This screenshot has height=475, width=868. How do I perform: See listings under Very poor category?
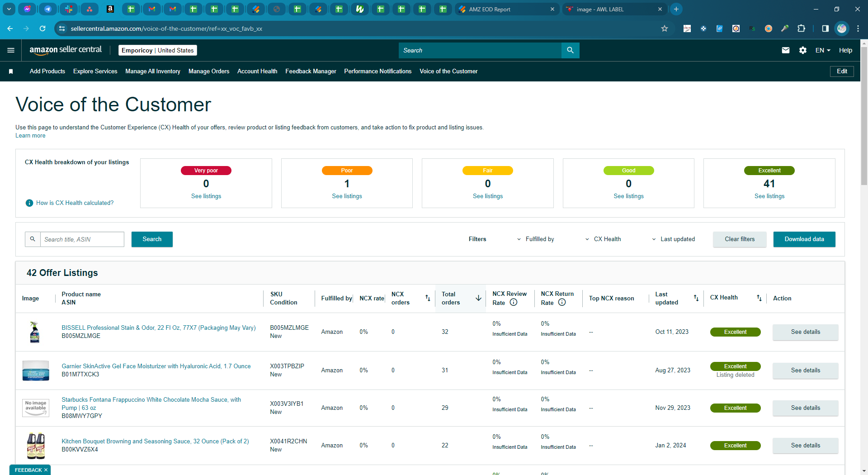coord(206,196)
